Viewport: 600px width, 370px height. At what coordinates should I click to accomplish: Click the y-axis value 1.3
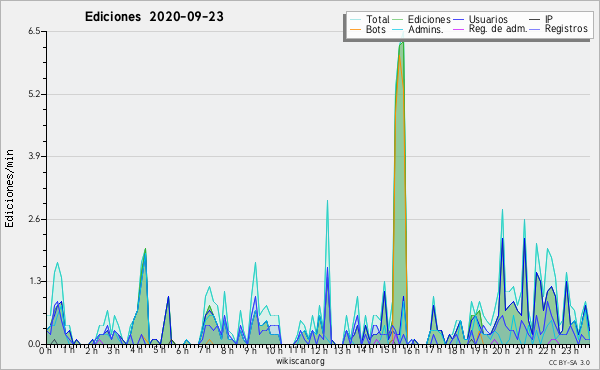point(34,282)
